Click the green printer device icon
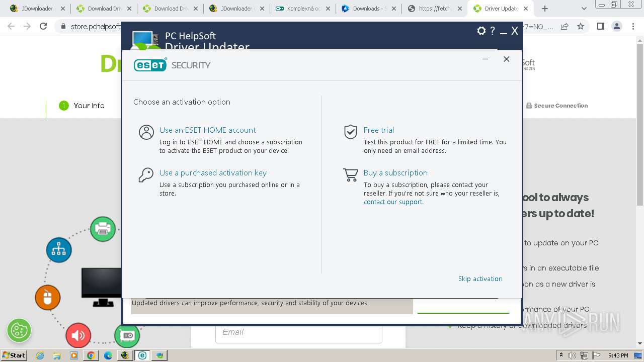Image resolution: width=644 pixels, height=362 pixels. pyautogui.click(x=103, y=229)
